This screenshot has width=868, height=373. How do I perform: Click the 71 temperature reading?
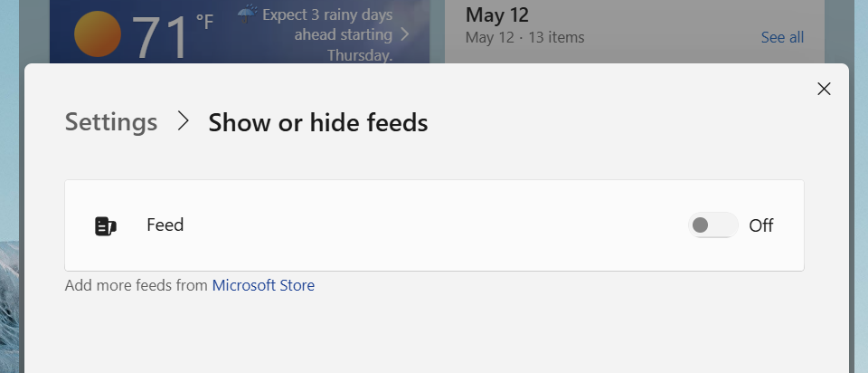click(161, 36)
